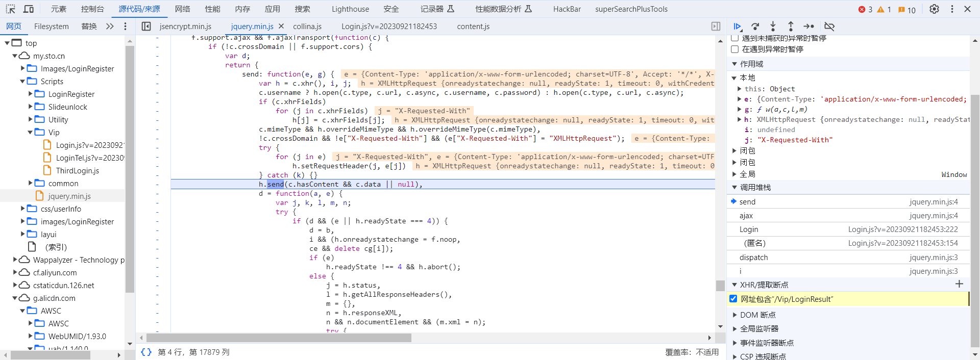Click the source editor horizontal scrollbar
This screenshot has width=980, height=360.
pos(279,338)
